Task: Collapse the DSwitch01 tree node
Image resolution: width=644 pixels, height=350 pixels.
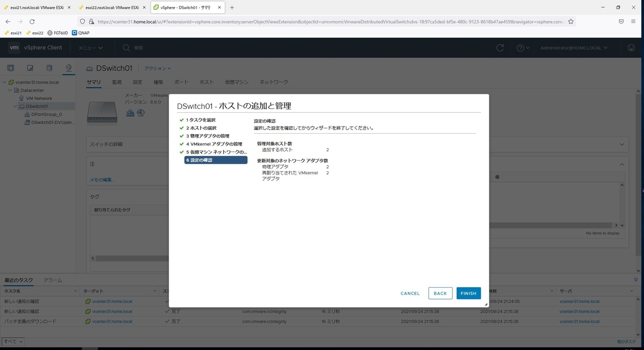Action: (x=16, y=106)
